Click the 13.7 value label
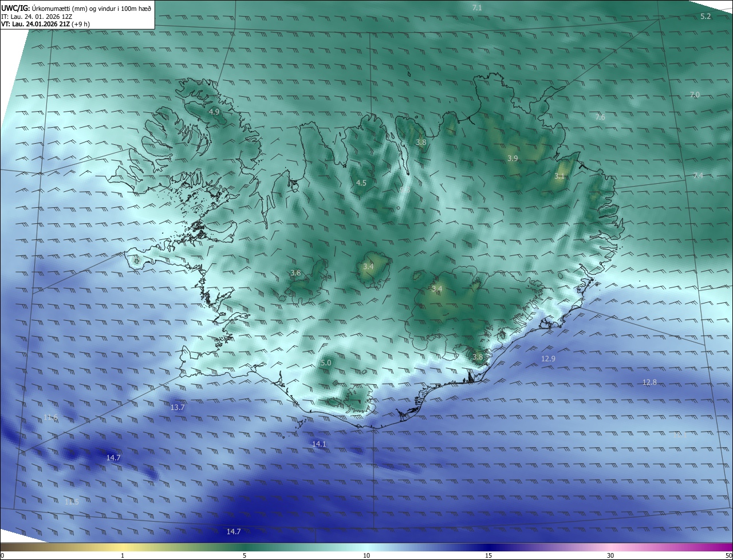 (178, 407)
